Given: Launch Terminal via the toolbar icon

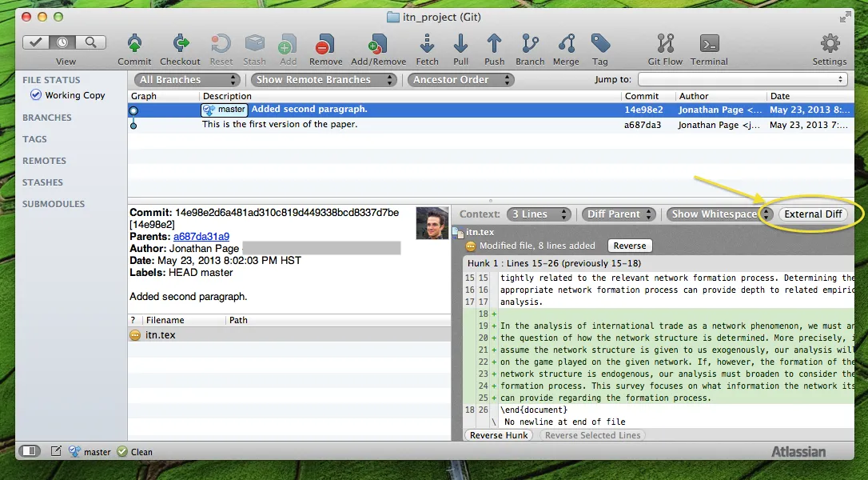Looking at the screenshot, I should click(x=708, y=44).
